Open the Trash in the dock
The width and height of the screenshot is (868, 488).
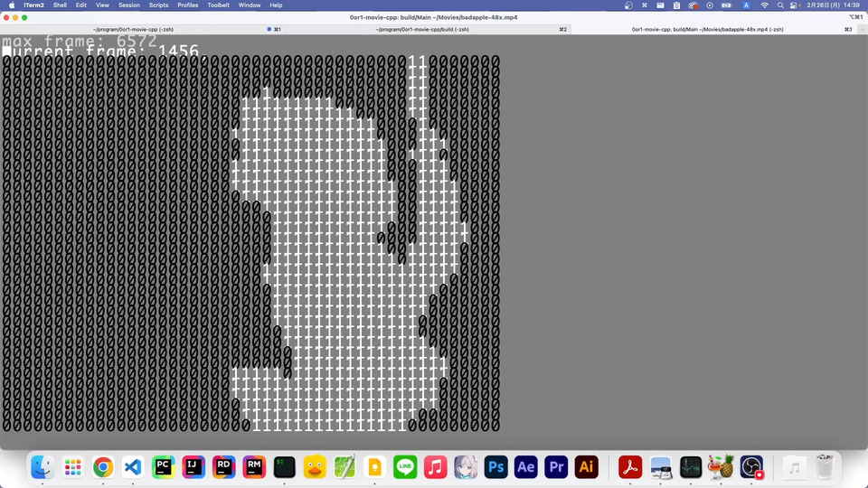pos(825,467)
